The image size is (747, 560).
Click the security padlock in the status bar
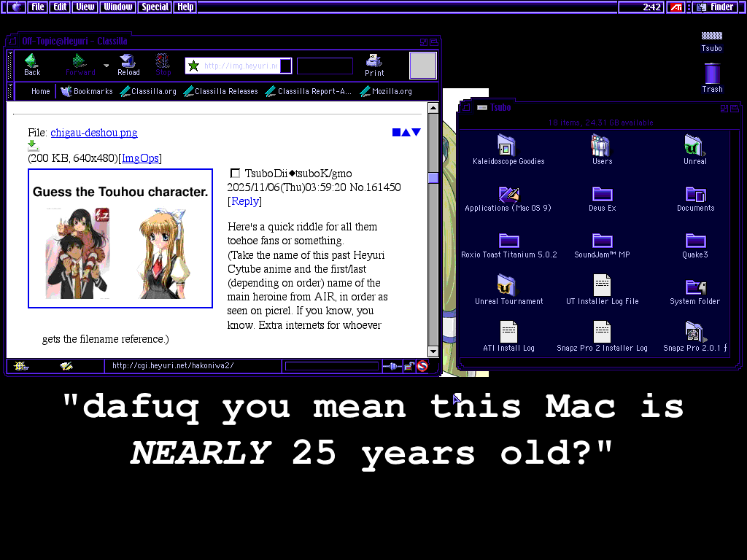[x=409, y=366]
